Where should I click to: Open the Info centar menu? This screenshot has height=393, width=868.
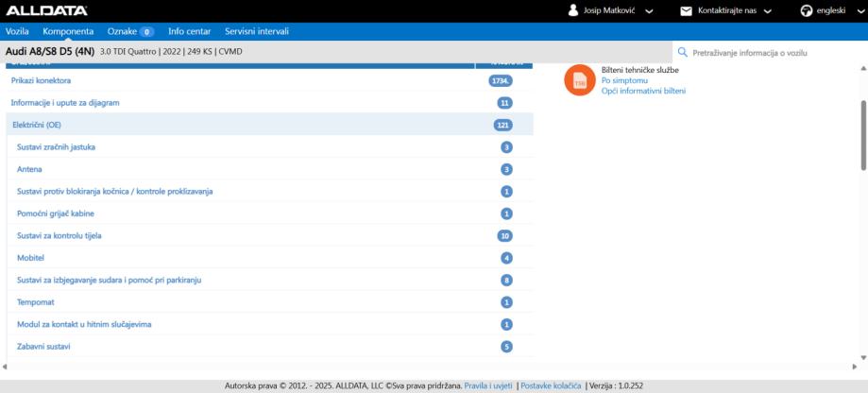point(189,31)
